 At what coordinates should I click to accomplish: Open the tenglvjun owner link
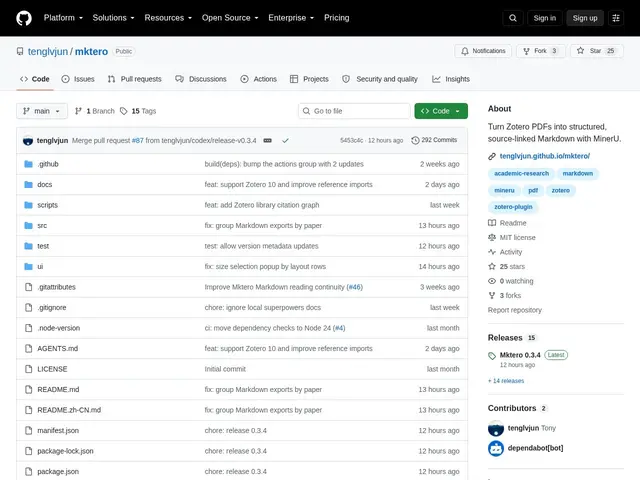coord(48,51)
